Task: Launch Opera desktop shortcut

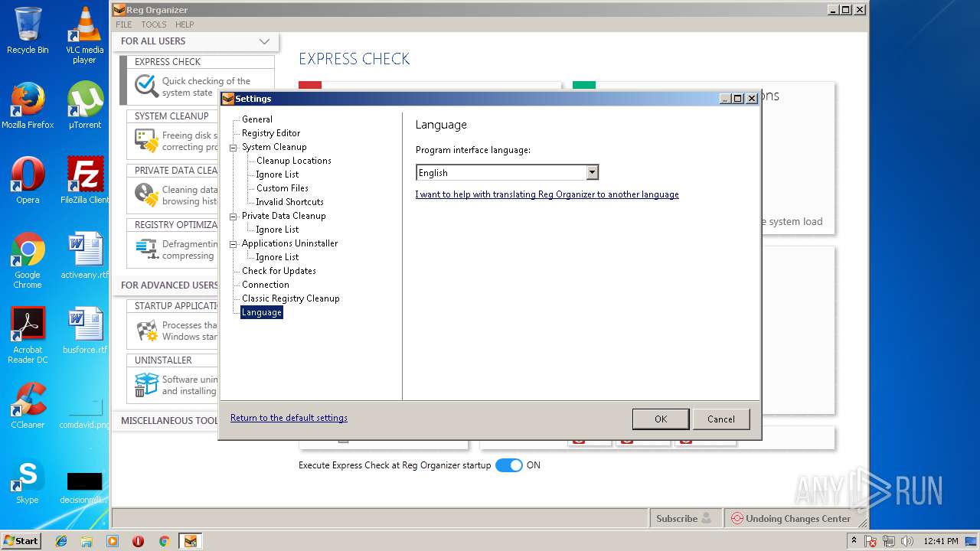Action: tap(28, 181)
